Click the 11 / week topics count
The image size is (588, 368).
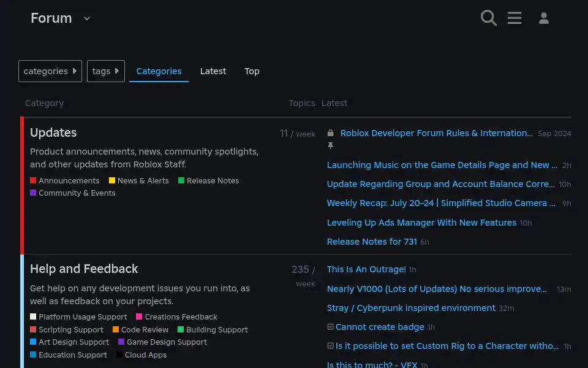click(298, 134)
